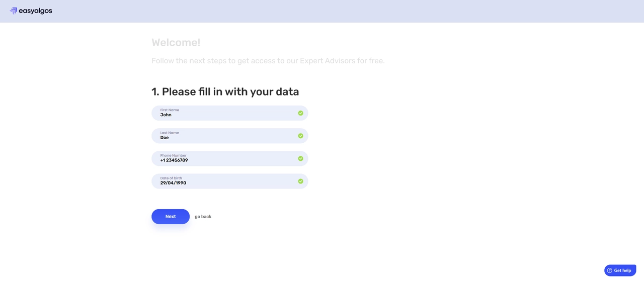Focus the Last Name field containing Doe

pyautogui.click(x=226, y=136)
